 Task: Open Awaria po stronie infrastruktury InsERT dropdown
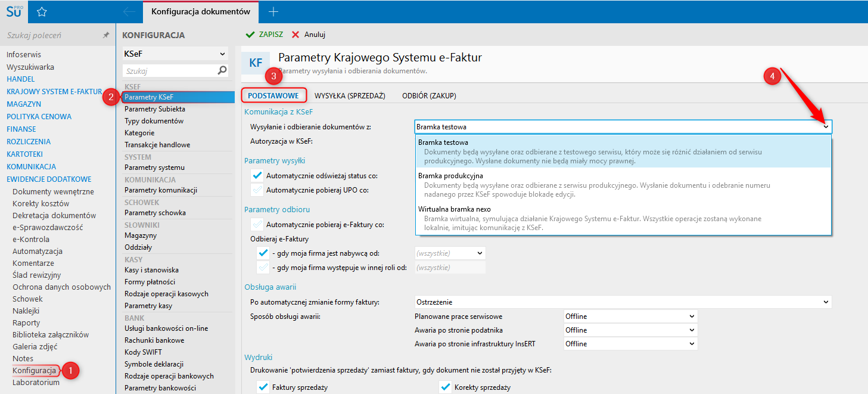[x=630, y=343]
